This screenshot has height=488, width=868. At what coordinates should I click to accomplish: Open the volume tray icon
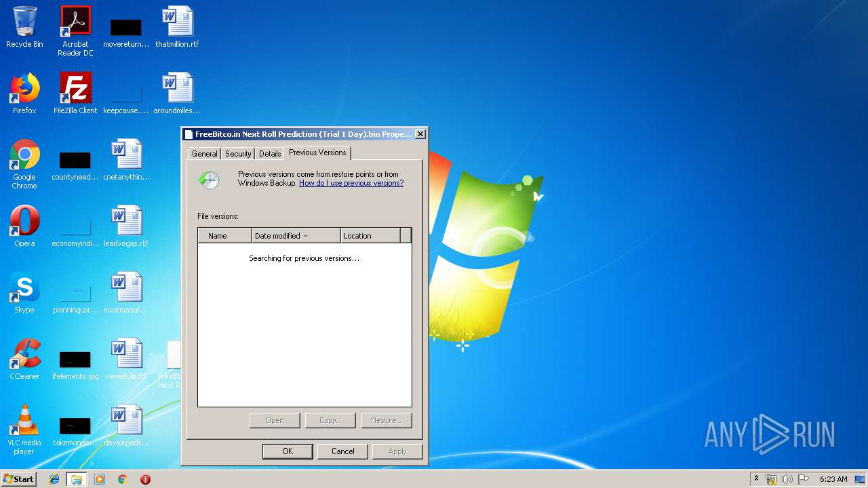787,479
